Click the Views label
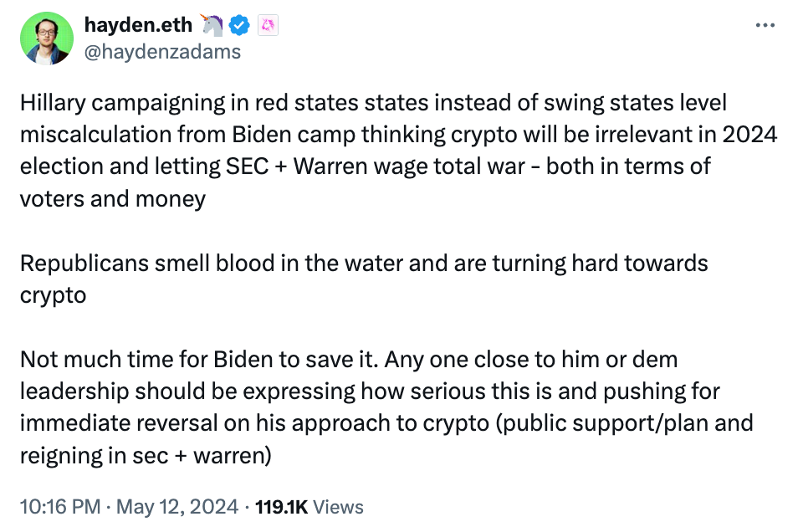Image resolution: width=798 pixels, height=532 pixels. pyautogui.click(x=338, y=507)
